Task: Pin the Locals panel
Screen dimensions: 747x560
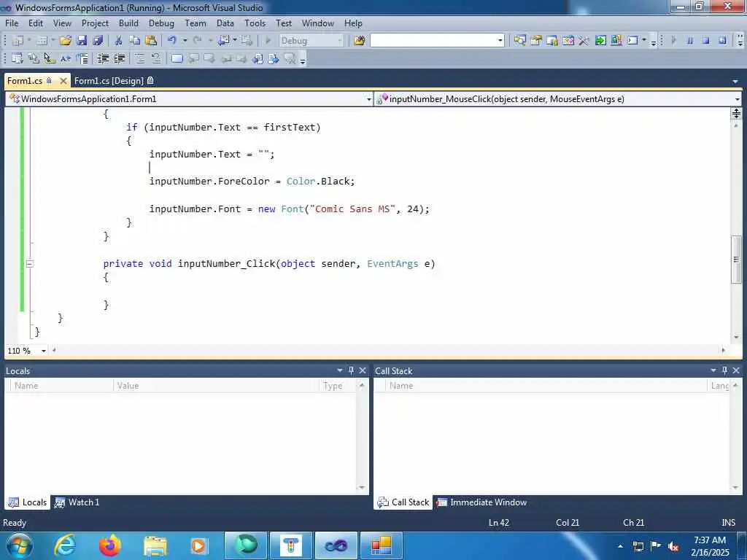Action: pyautogui.click(x=351, y=370)
